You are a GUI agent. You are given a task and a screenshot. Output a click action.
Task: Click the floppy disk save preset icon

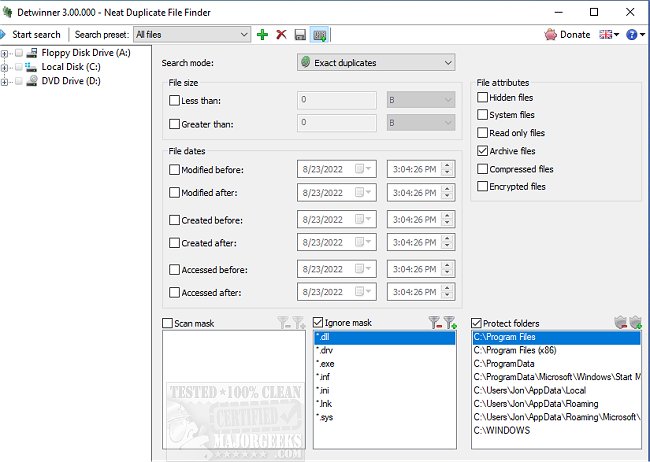(300, 35)
